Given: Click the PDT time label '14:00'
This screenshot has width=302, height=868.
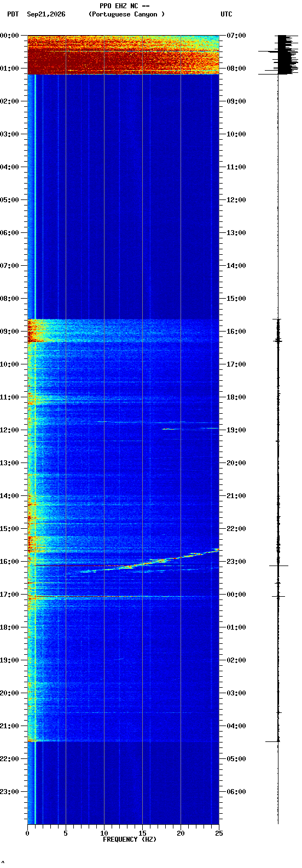Looking at the screenshot, I should (x=9, y=496).
